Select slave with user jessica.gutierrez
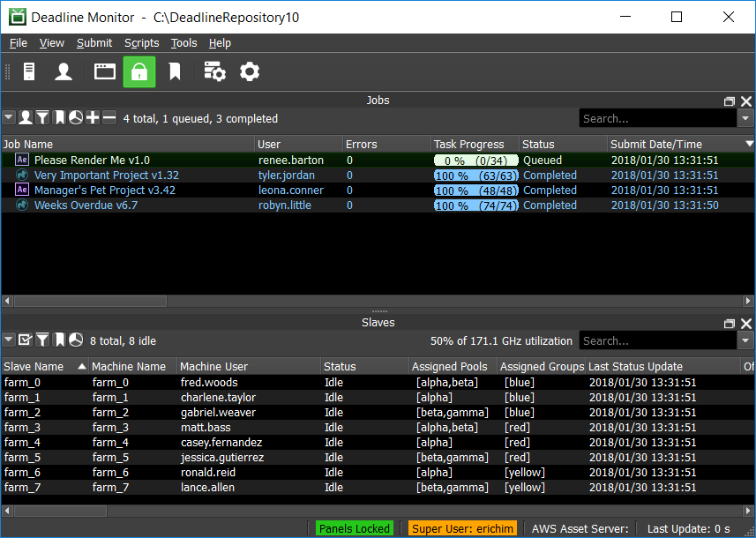Viewport: 756px width, 538px height. (x=378, y=457)
